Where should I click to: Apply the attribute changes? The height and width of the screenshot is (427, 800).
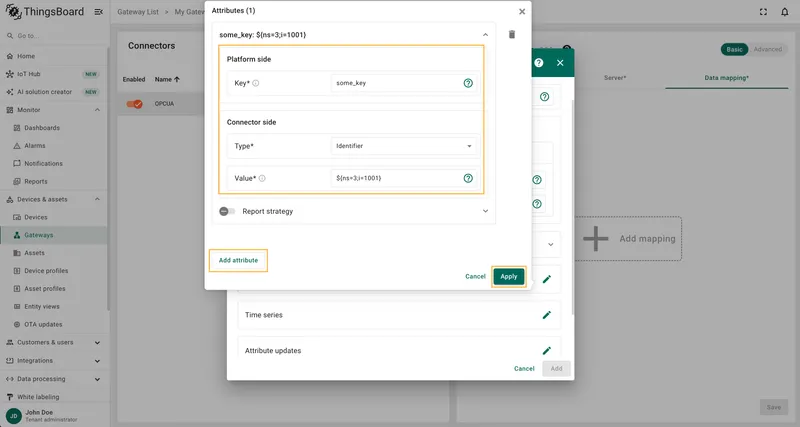click(509, 277)
